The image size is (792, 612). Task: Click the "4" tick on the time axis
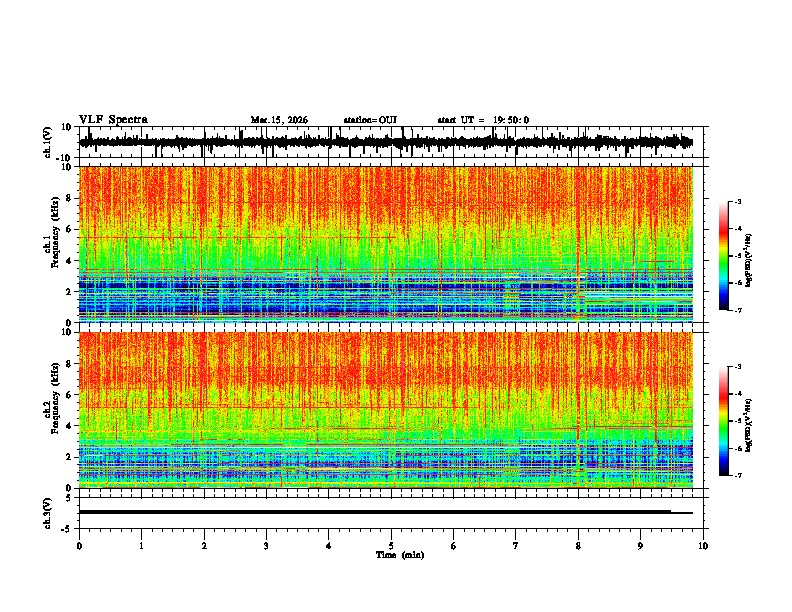[329, 546]
